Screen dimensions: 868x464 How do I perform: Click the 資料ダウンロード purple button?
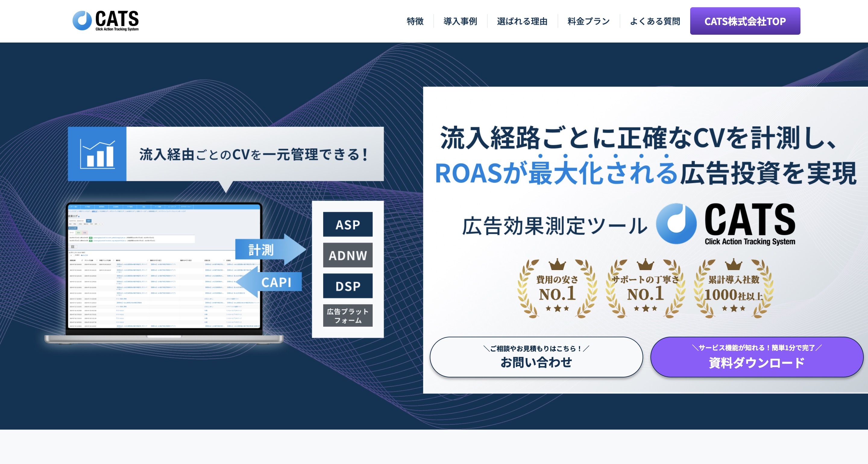click(756, 357)
